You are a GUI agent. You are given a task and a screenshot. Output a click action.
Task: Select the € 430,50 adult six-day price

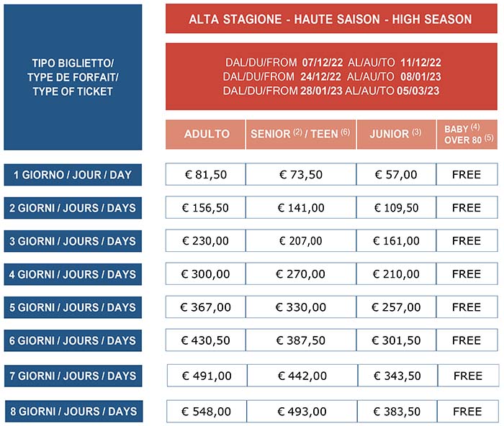coord(206,340)
